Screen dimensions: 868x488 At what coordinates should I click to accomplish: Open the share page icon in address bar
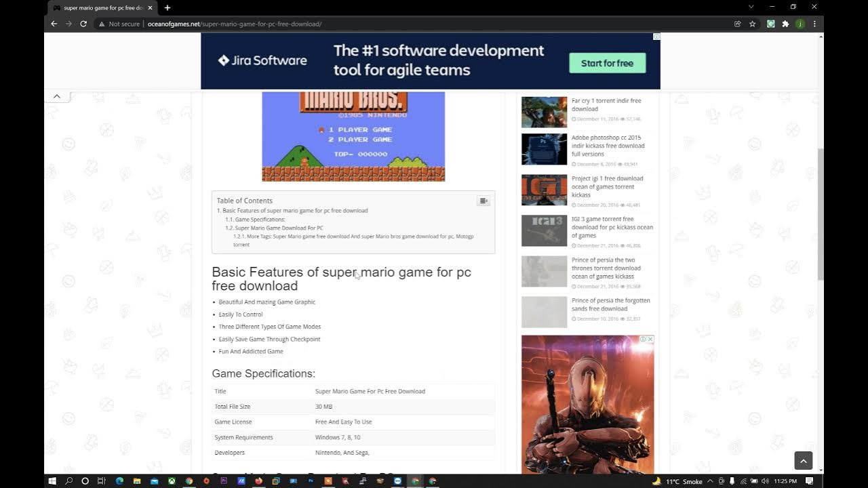737,24
